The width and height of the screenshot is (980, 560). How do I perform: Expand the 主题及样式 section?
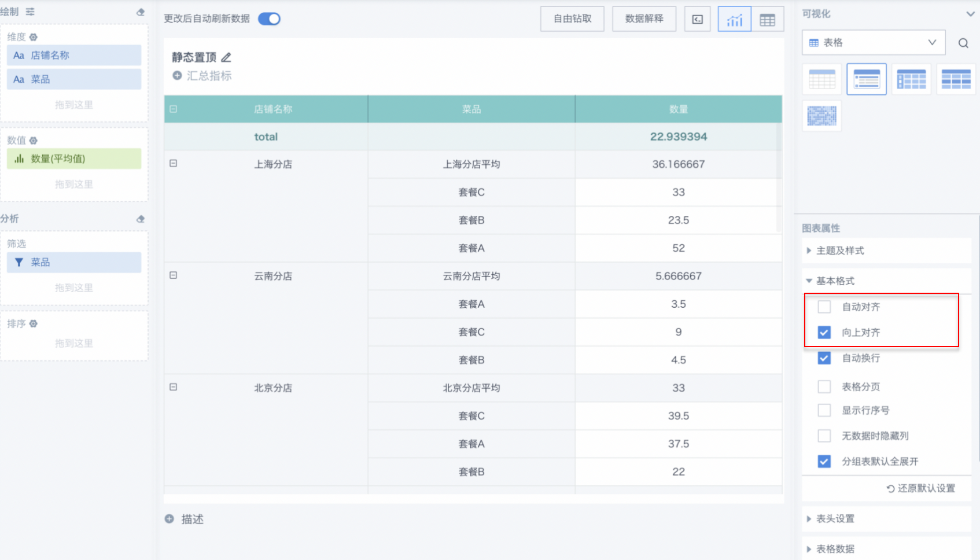886,250
